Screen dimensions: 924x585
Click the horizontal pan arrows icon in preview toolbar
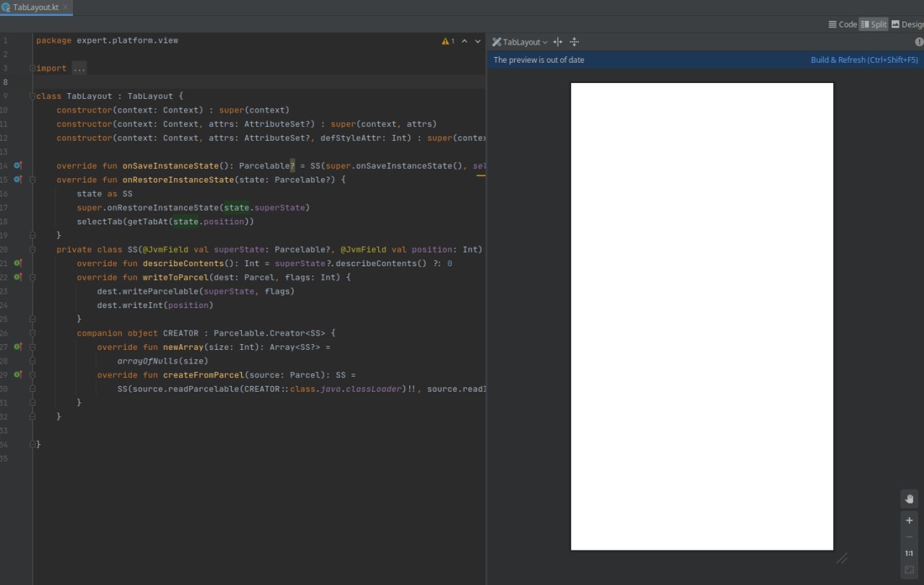(557, 42)
